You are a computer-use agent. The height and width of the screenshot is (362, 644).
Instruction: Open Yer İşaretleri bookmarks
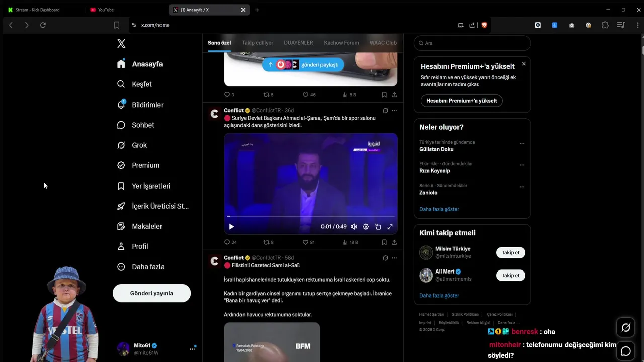tap(143, 186)
